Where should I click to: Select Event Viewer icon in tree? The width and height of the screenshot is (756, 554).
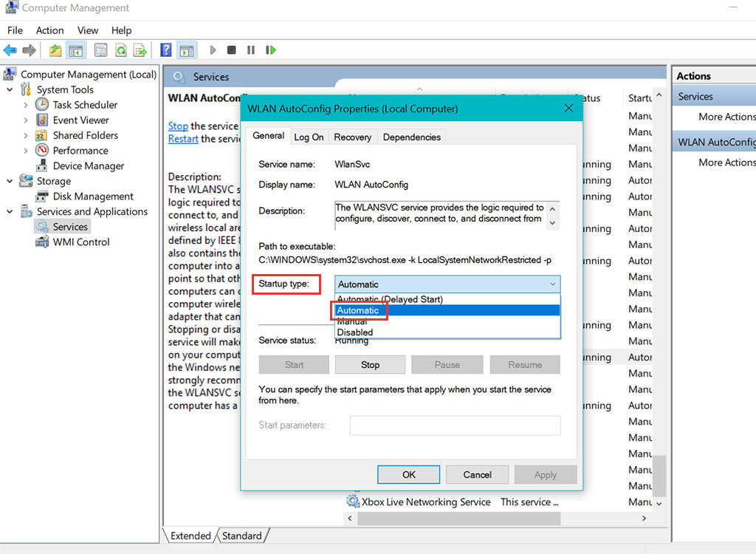[x=42, y=120]
